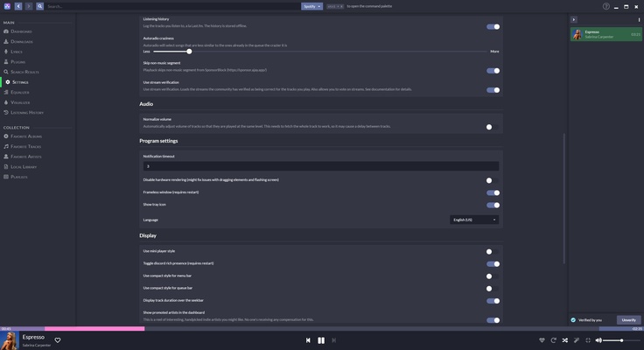Enable compact style for menu bar
Screen dimensions: 644x350
(x=493, y=276)
